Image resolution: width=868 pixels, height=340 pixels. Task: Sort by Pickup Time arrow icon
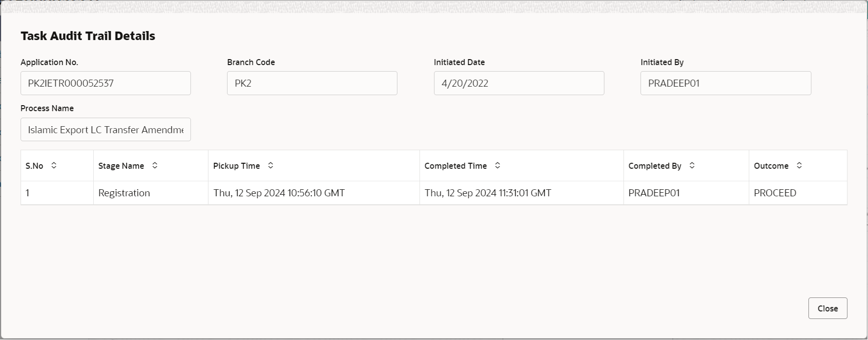click(x=271, y=165)
